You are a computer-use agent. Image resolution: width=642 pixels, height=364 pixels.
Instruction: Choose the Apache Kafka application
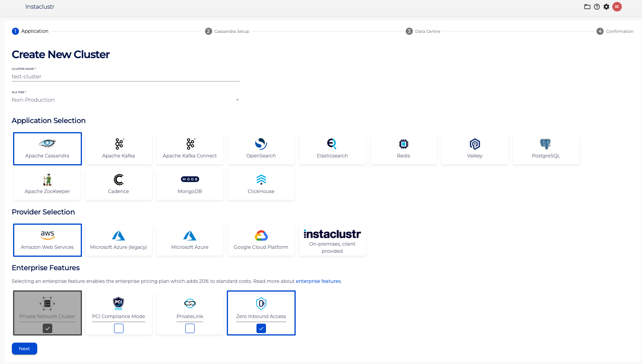tap(119, 149)
